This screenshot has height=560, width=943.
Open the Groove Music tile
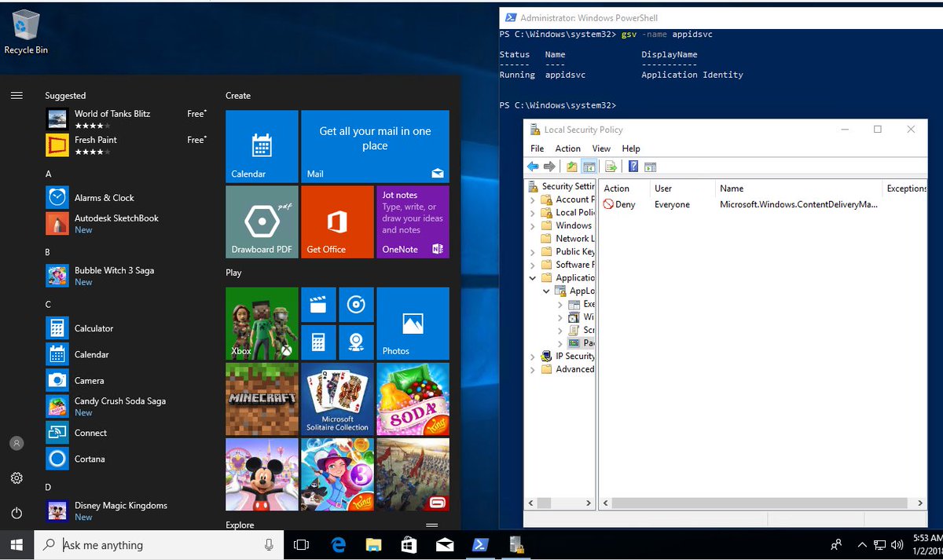pos(356,305)
